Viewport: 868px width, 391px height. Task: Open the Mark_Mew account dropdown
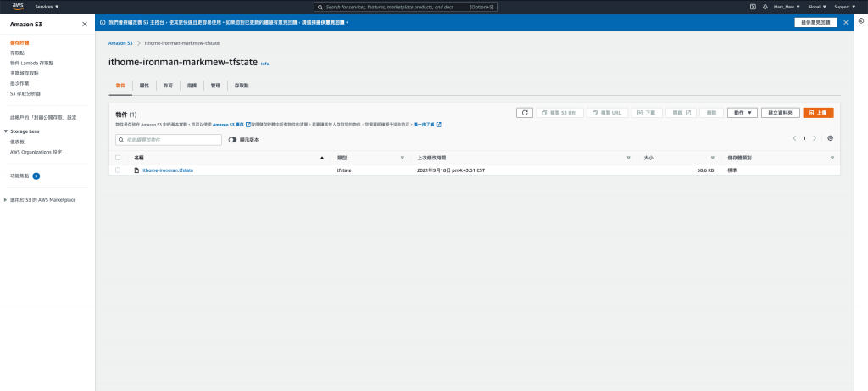pos(787,7)
